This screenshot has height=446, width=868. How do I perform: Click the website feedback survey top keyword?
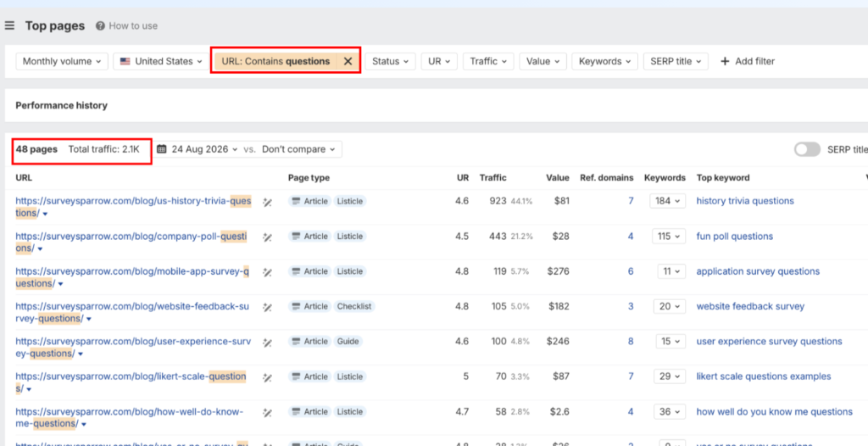point(750,306)
